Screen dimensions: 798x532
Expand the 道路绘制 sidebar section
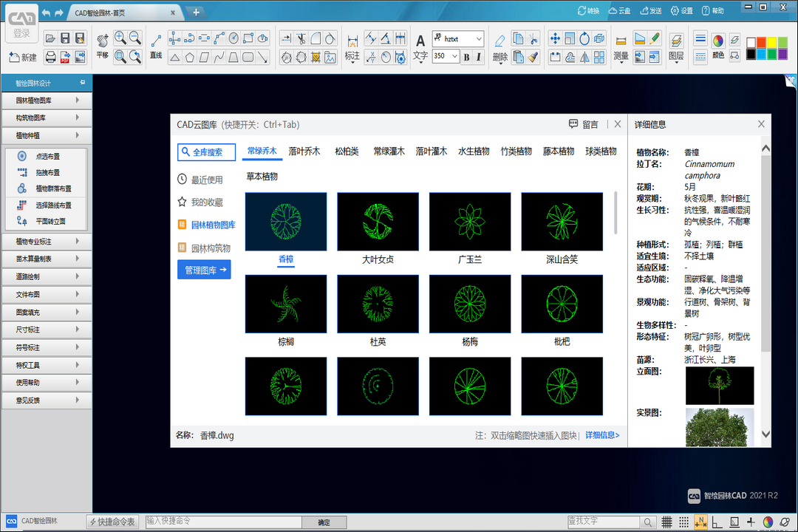pyautogui.click(x=47, y=277)
